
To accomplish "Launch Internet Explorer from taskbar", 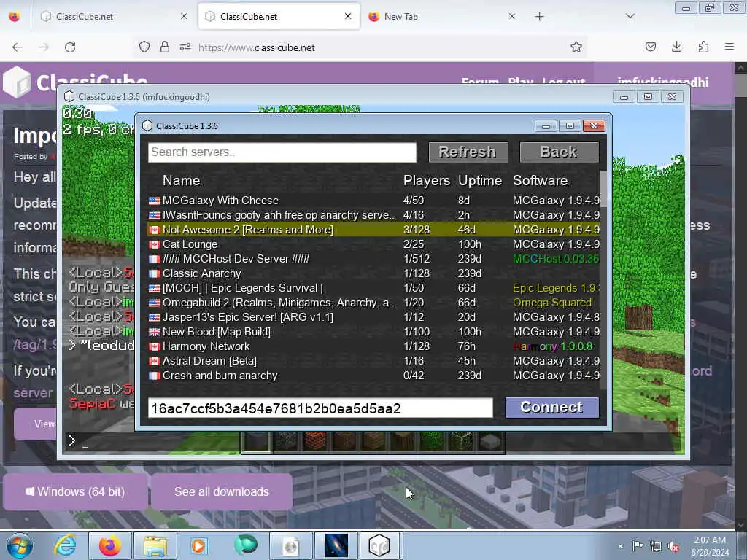I will [x=65, y=545].
